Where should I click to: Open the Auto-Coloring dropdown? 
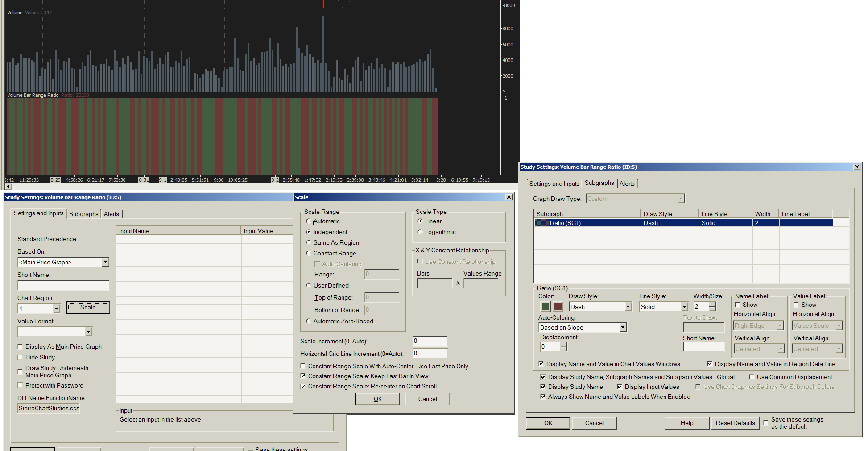[x=623, y=327]
